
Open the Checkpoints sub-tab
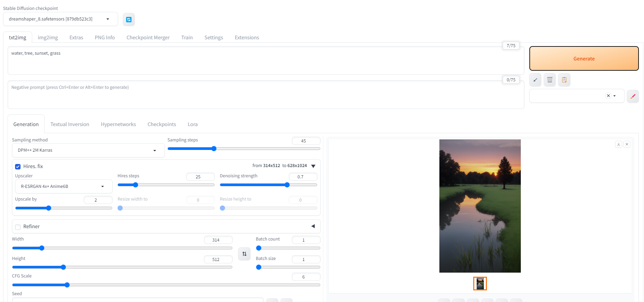(x=162, y=124)
